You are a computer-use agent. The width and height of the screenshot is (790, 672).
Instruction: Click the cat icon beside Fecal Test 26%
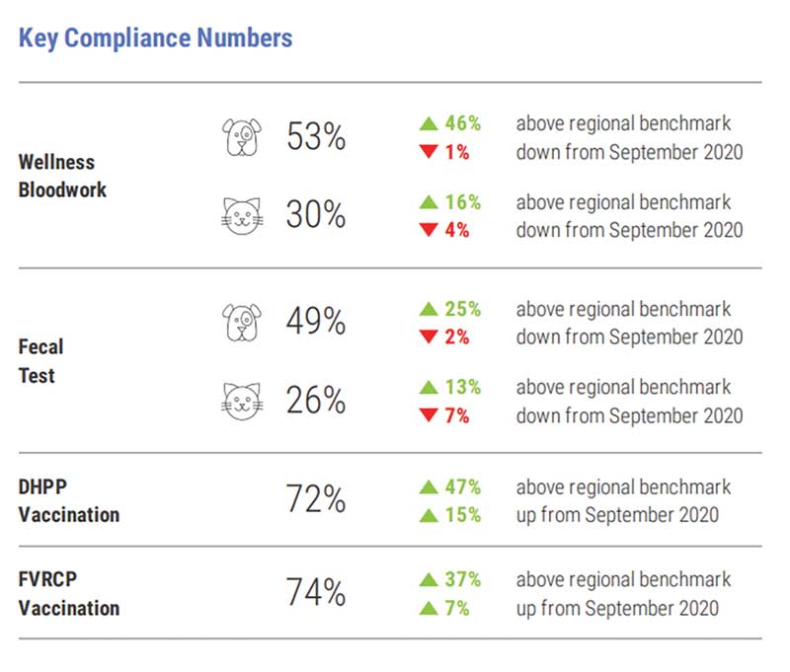242,401
